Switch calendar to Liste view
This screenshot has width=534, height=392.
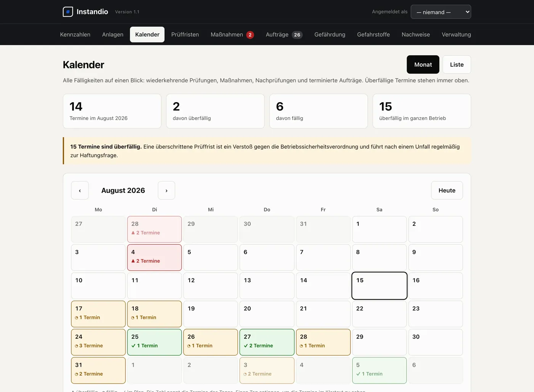point(457,64)
